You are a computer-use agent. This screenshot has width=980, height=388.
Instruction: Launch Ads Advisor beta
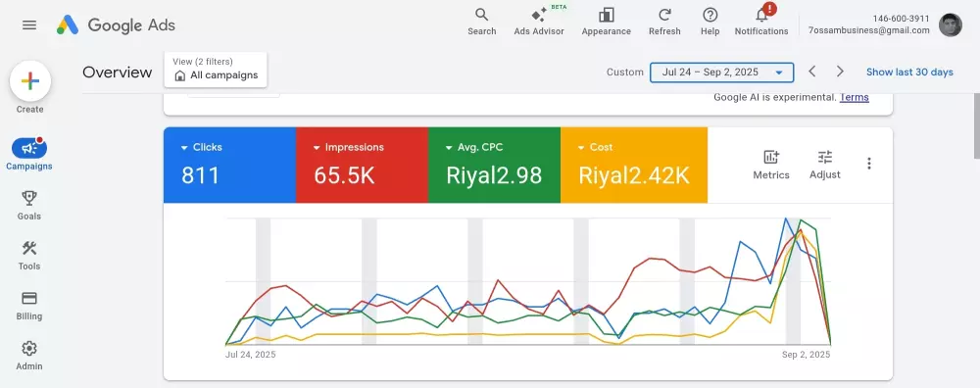[539, 22]
